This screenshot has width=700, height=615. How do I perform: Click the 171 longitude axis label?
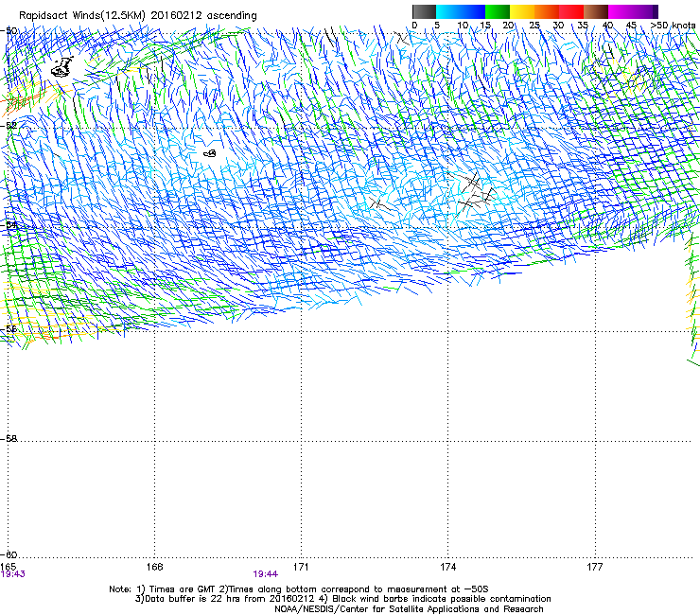click(301, 567)
